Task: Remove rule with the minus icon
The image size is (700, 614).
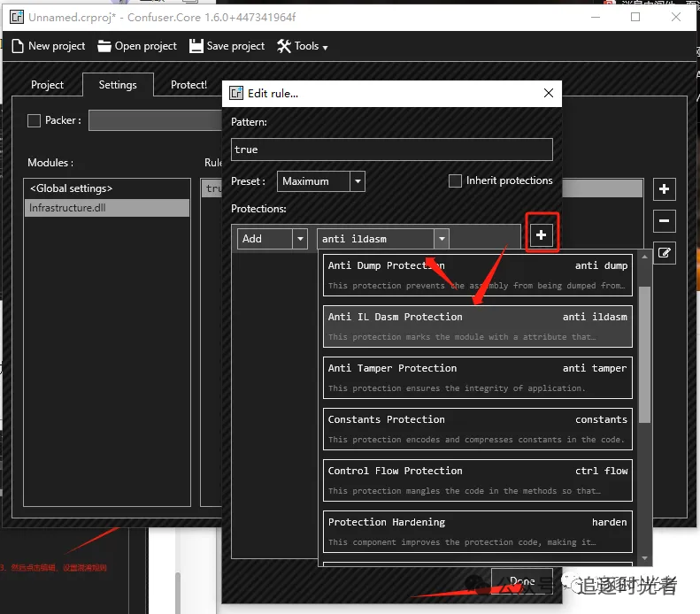Action: pyautogui.click(x=665, y=221)
